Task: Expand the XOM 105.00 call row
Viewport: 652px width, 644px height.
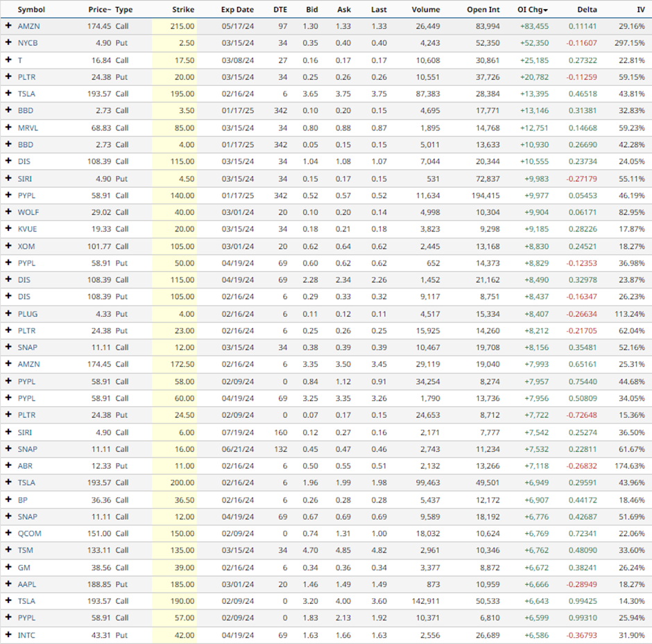Action: (x=8, y=245)
